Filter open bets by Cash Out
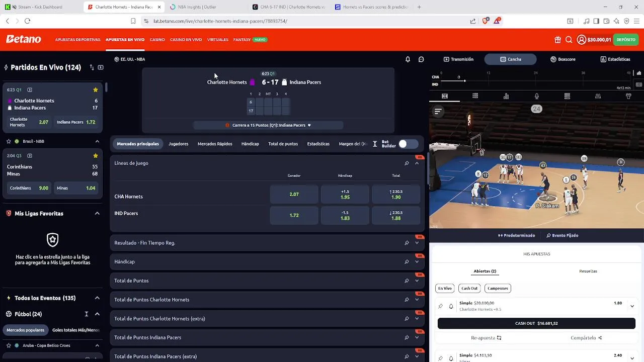The height and width of the screenshot is (362, 644). [x=469, y=288]
